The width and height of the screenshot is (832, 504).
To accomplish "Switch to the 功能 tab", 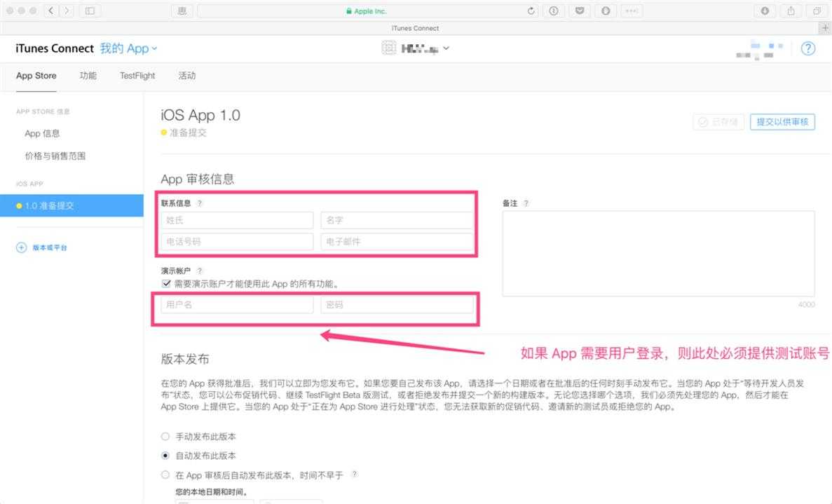I will tap(88, 76).
